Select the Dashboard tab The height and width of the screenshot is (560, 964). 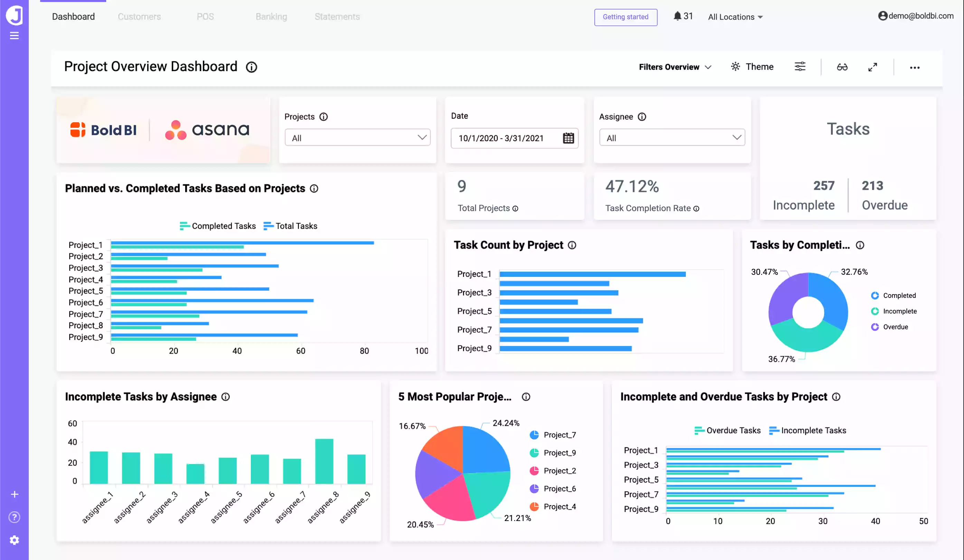coord(73,17)
